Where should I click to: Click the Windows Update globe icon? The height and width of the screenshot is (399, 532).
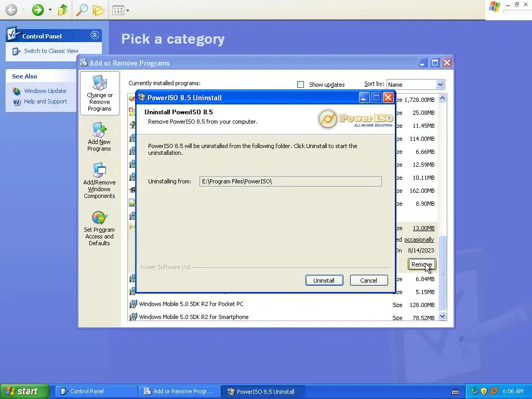click(x=17, y=91)
